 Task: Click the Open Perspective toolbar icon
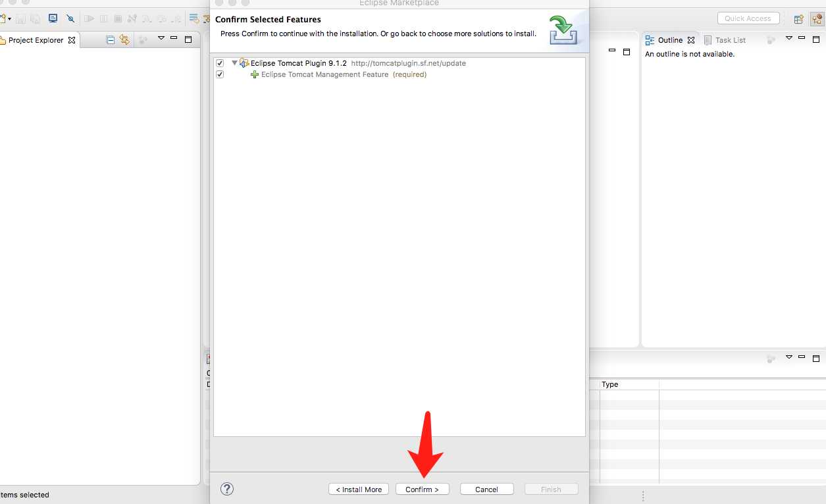[x=798, y=19]
